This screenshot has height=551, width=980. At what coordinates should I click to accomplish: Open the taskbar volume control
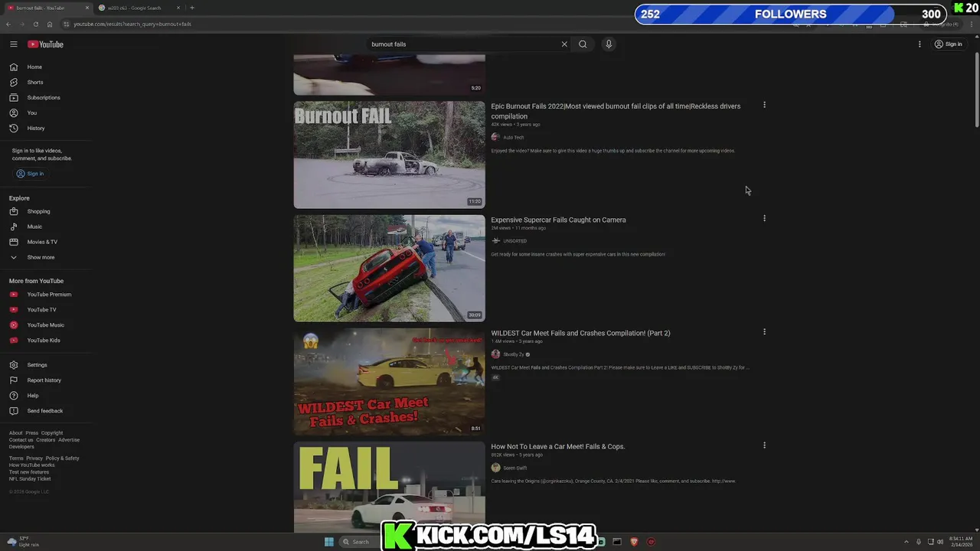coord(940,542)
